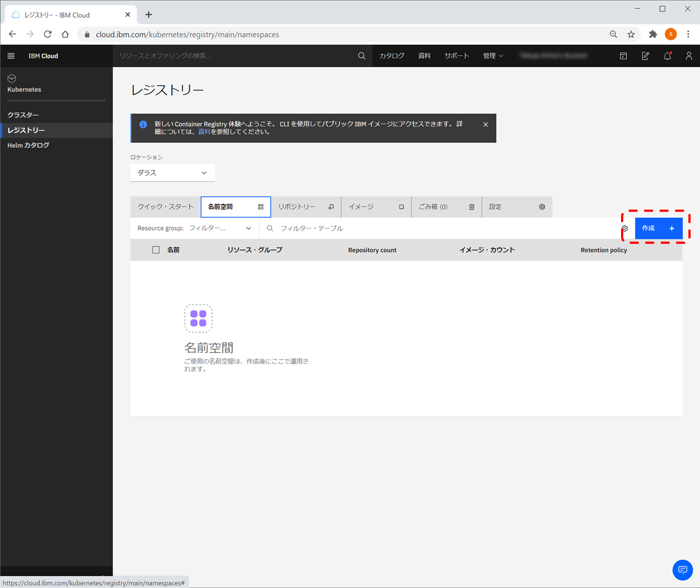
Task: Click the イメージ・カウント column header
Action: point(487,250)
